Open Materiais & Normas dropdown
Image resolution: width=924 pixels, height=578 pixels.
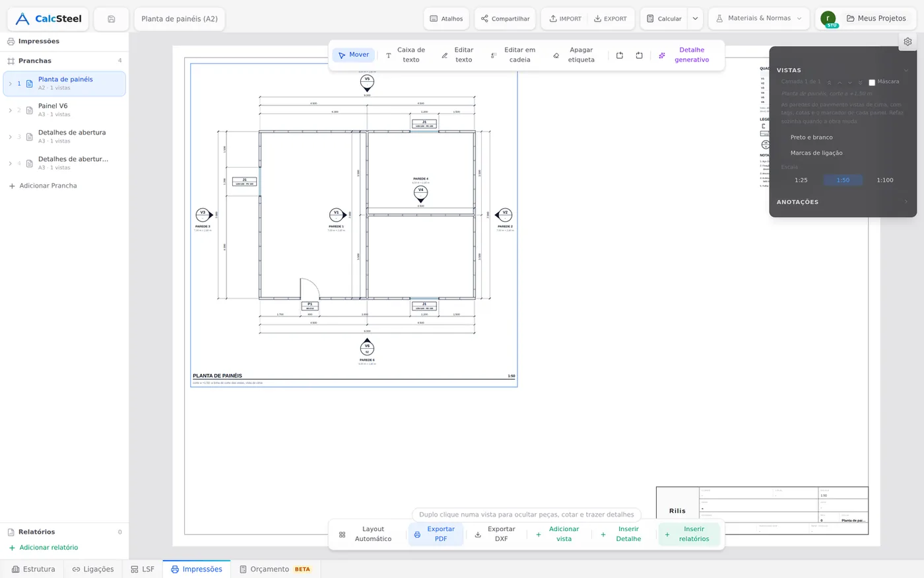pos(759,19)
